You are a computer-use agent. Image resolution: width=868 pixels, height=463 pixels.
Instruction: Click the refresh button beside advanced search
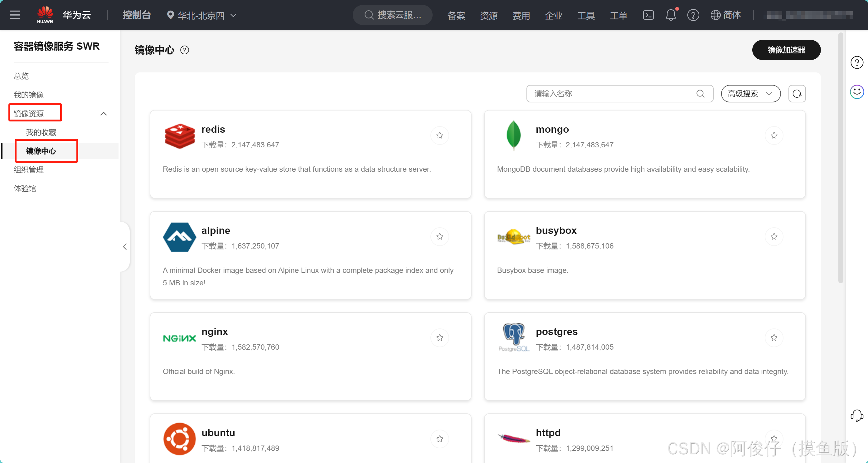[x=797, y=93]
